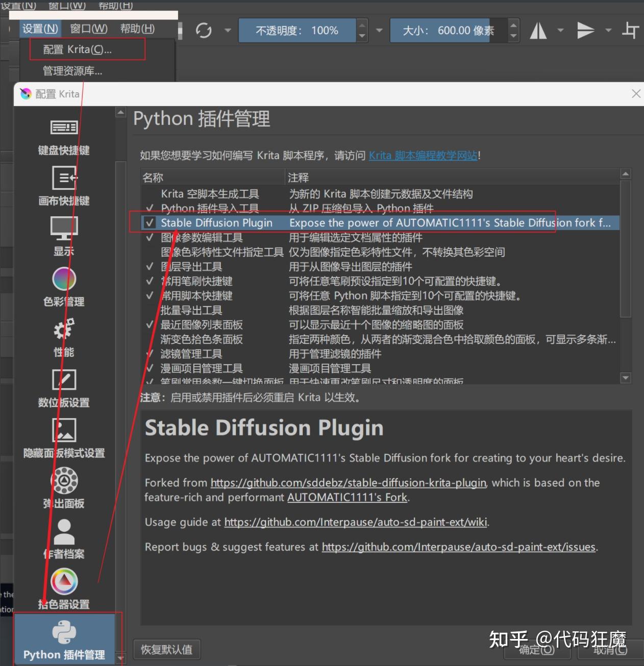Expand the dropdown after the opacity slider
The width and height of the screenshot is (644, 666).
pyautogui.click(x=379, y=31)
